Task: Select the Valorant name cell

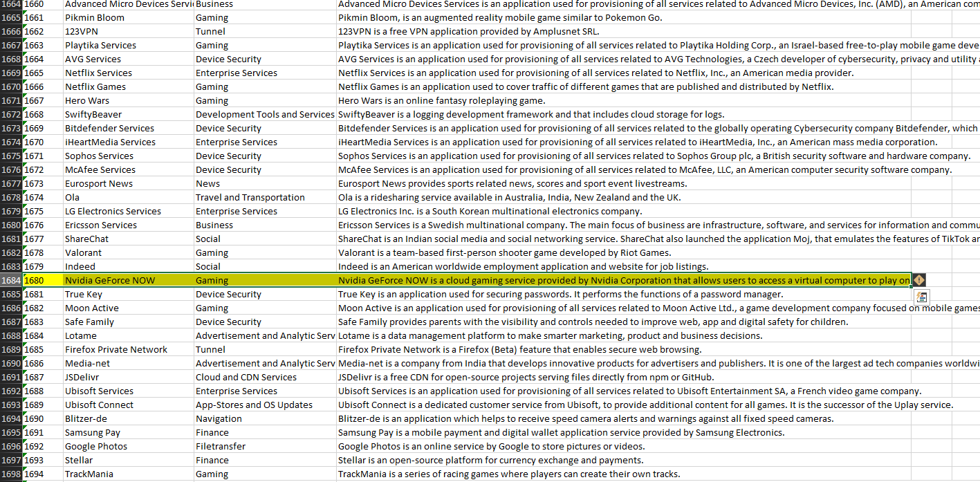Action: pyautogui.click(x=129, y=252)
